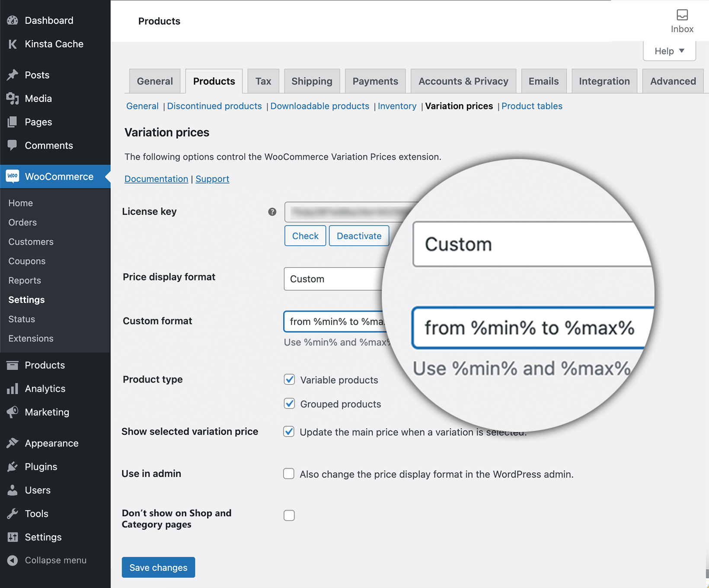Click the Dashboard gauge icon
Viewport: 709px width, 588px height.
click(13, 20)
